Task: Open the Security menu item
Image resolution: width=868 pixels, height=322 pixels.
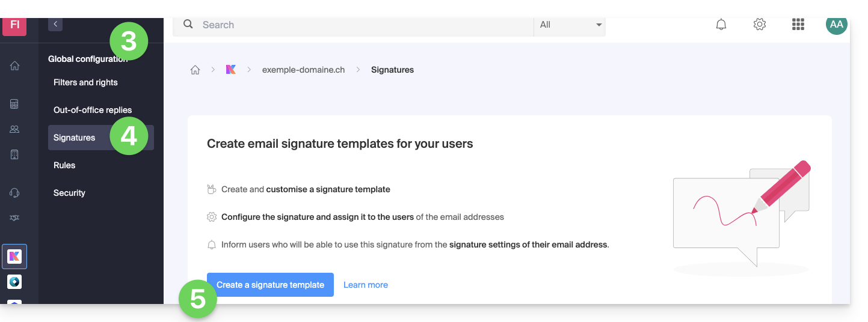Action: [69, 193]
